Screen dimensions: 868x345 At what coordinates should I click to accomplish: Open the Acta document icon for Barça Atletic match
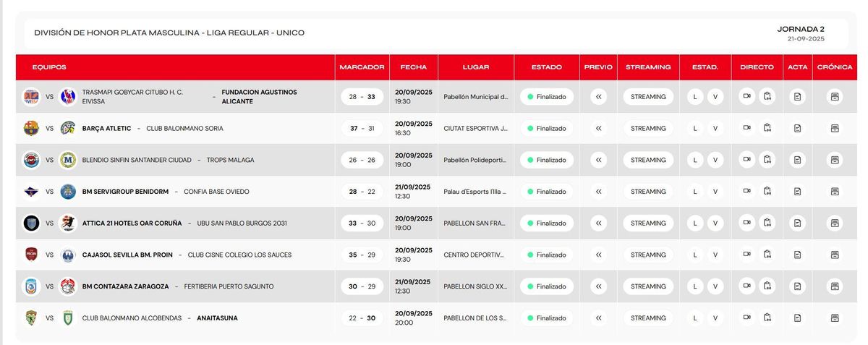(x=798, y=129)
